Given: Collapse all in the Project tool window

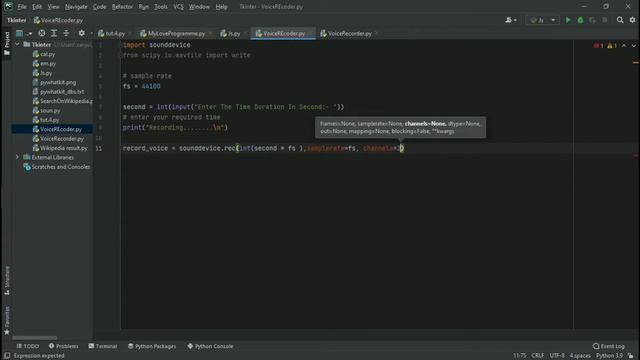Looking at the screenshot, I should click(66, 33).
